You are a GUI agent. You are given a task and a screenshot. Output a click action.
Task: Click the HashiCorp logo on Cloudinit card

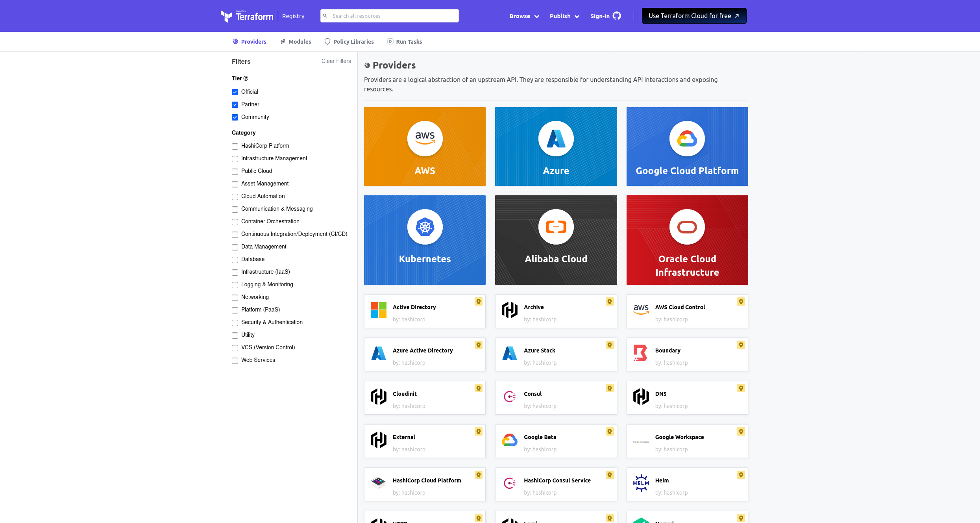pos(379,397)
